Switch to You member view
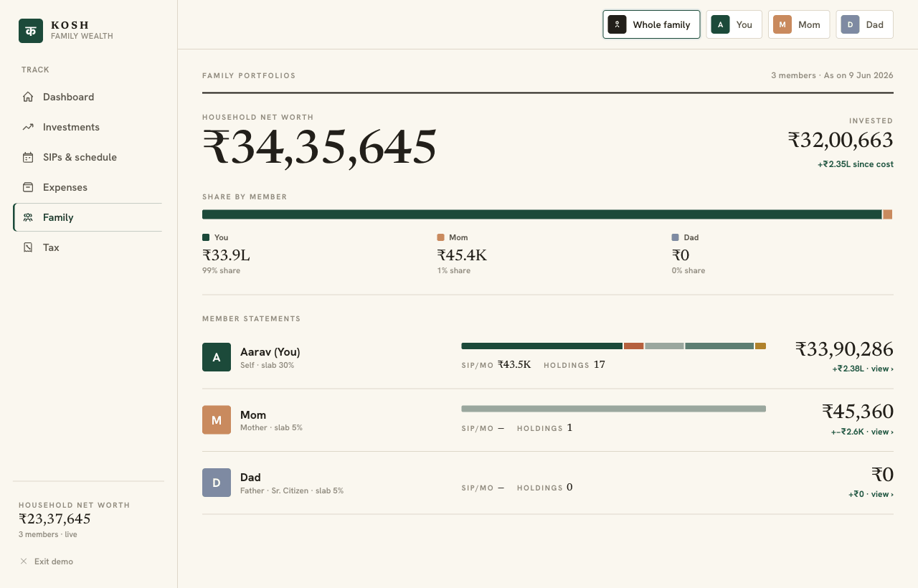The height and width of the screenshot is (588, 918). 734,24
